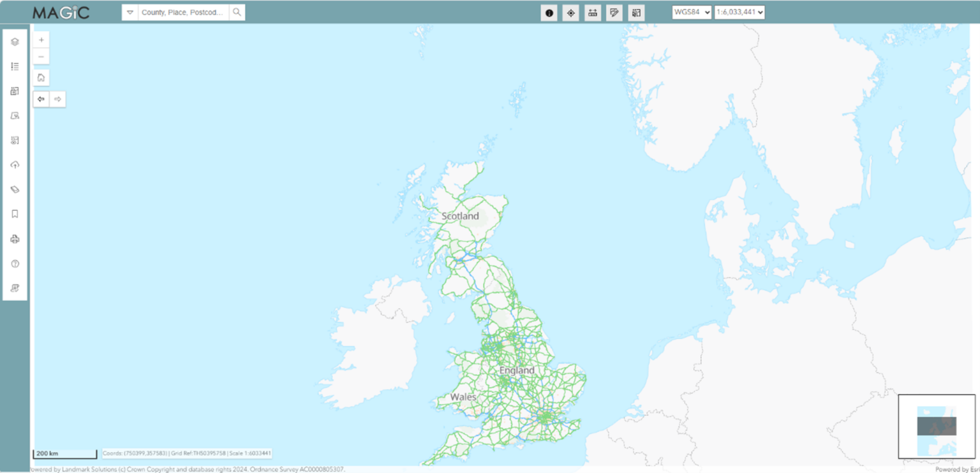Viewport: 980px width, 473px height.
Task: Open the Table of Contents layers panel
Action: click(x=15, y=41)
